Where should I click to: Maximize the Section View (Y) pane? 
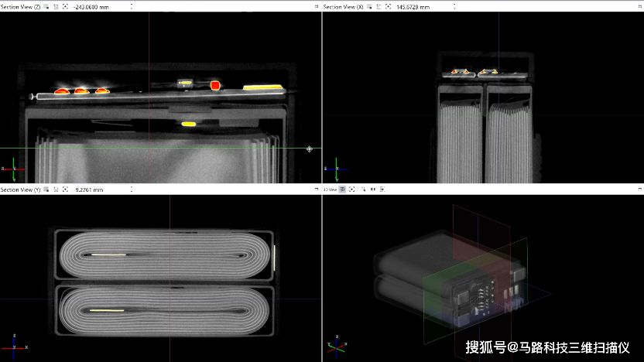point(317,190)
